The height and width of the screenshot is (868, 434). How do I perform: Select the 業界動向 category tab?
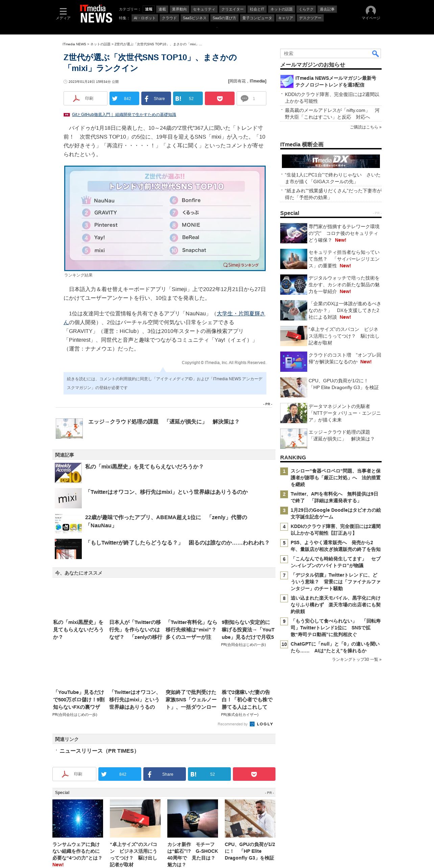[x=179, y=9]
